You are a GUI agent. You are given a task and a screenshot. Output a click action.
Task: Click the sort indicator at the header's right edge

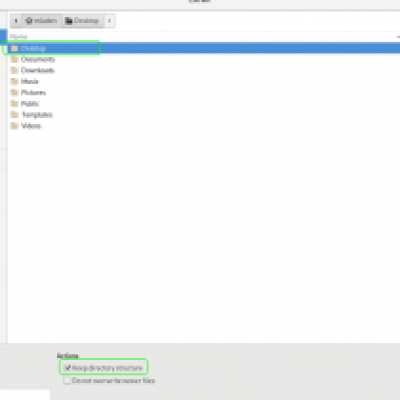[398, 36]
